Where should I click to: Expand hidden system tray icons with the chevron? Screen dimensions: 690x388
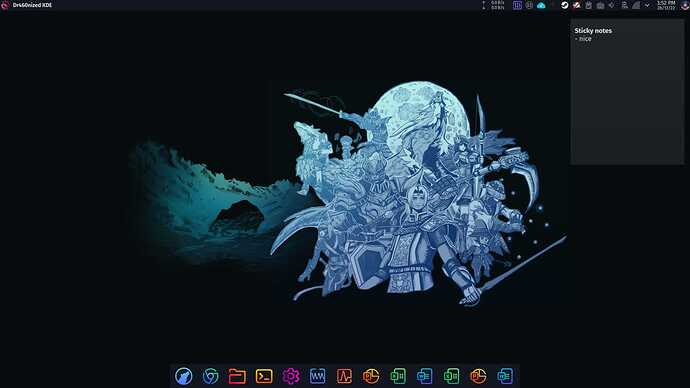(647, 5)
